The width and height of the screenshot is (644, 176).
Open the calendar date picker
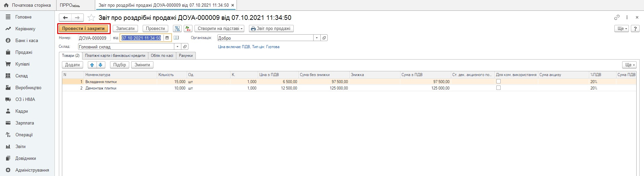click(167, 38)
